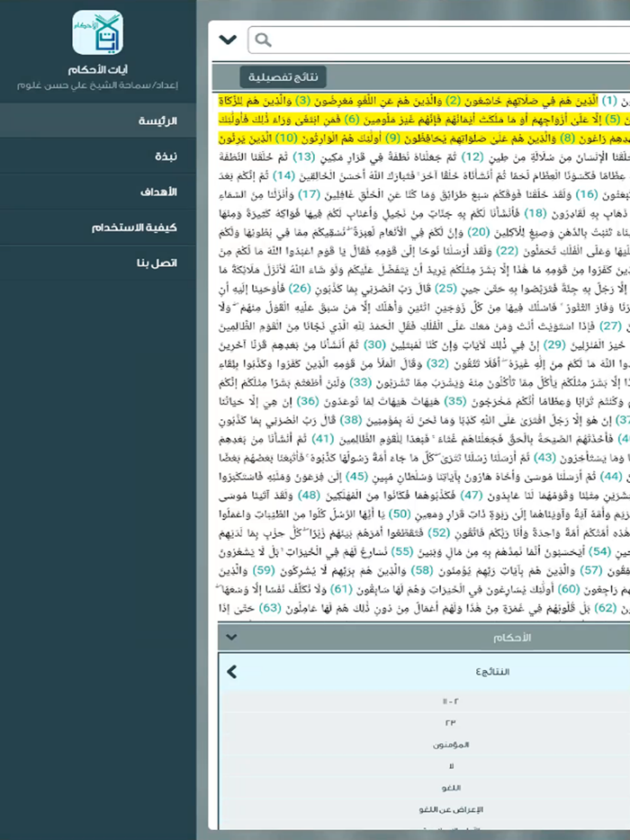630x840 pixels.
Task: Click verse number (9) marker
Action: [393, 139]
